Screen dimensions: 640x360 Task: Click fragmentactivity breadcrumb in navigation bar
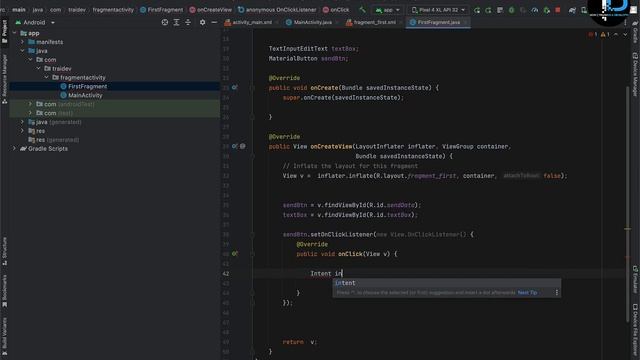click(x=113, y=10)
